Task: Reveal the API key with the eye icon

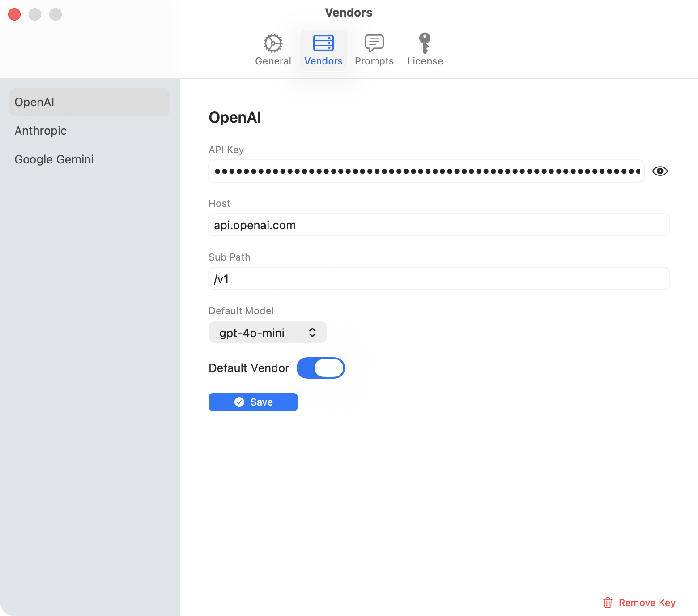Action: coord(660,171)
